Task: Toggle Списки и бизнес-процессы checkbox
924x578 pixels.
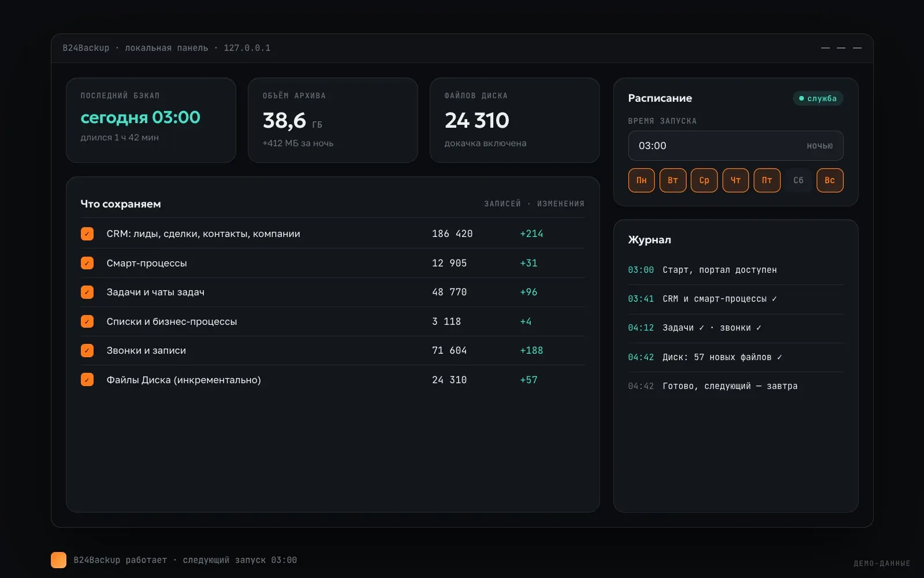Action: point(87,321)
